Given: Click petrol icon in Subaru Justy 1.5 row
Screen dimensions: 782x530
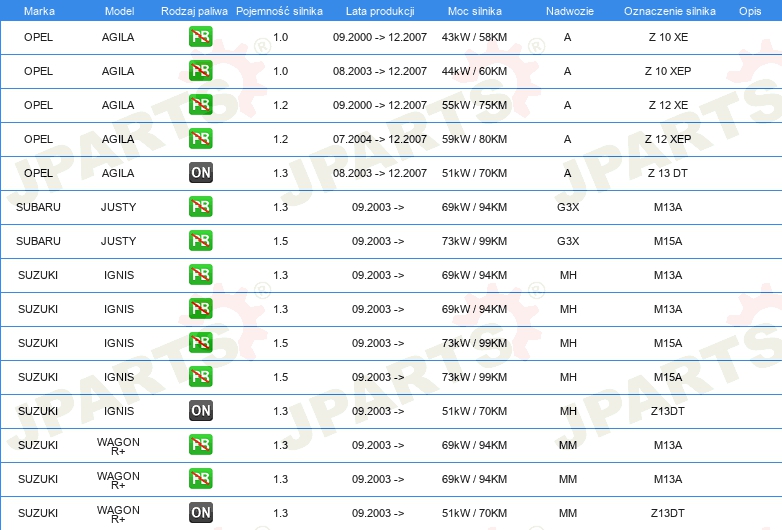Looking at the screenshot, I should click(x=200, y=240).
